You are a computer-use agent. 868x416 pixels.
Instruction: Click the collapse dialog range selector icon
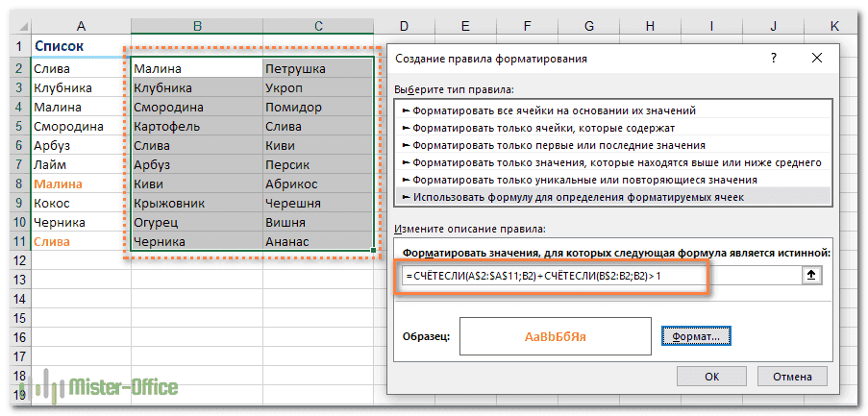click(811, 276)
